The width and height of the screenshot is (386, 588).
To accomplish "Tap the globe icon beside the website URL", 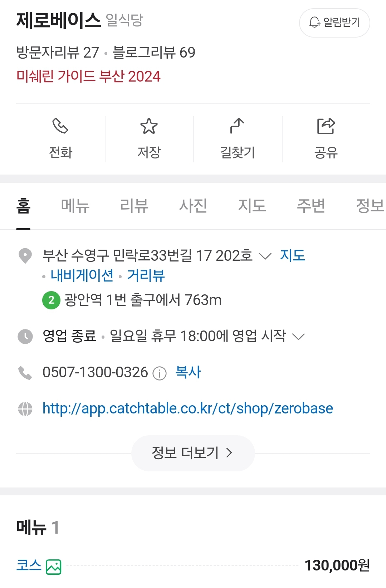I will tap(25, 409).
